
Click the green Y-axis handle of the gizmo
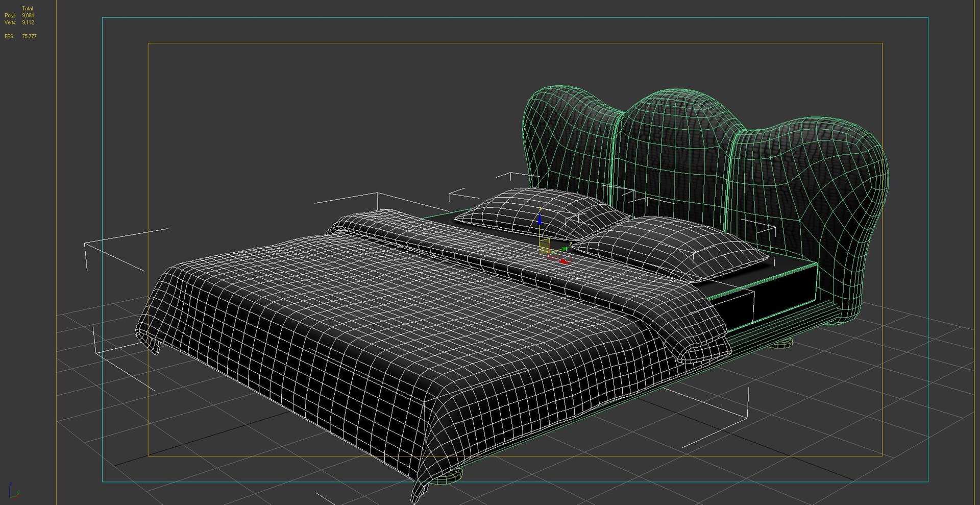tap(563, 249)
